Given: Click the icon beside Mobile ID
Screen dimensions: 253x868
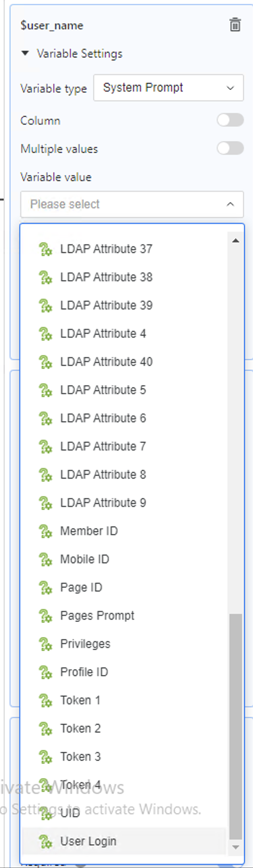Looking at the screenshot, I should click(x=45, y=560).
